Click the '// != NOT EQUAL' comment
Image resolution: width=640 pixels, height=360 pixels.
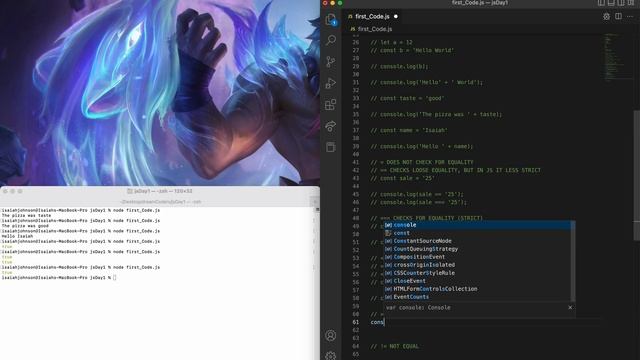pyautogui.click(x=395, y=346)
